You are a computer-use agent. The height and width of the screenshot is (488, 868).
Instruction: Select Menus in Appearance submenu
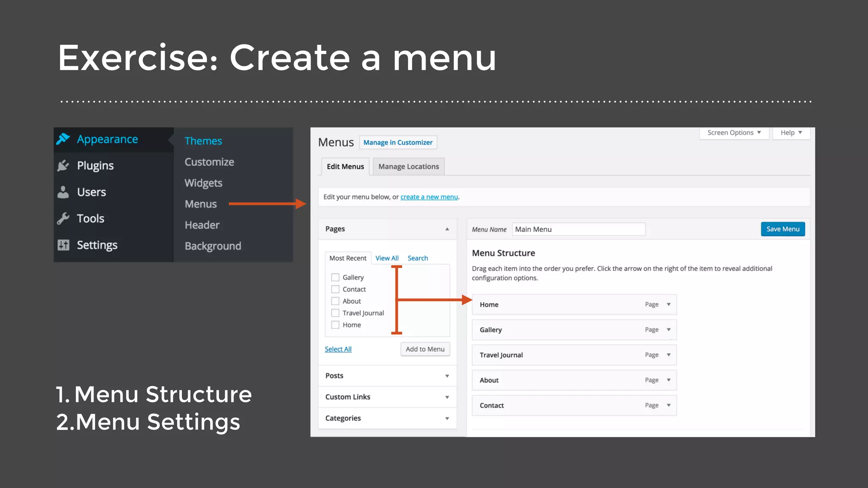pos(200,204)
